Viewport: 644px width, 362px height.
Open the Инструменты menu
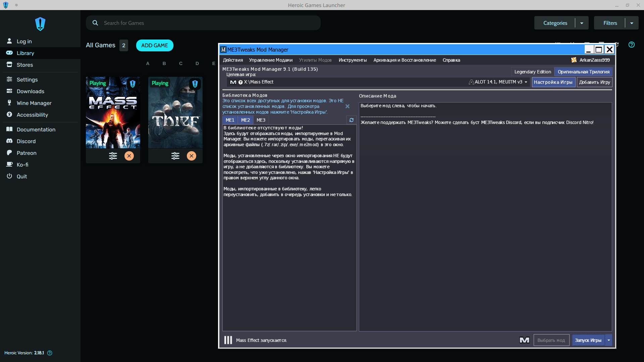352,60
